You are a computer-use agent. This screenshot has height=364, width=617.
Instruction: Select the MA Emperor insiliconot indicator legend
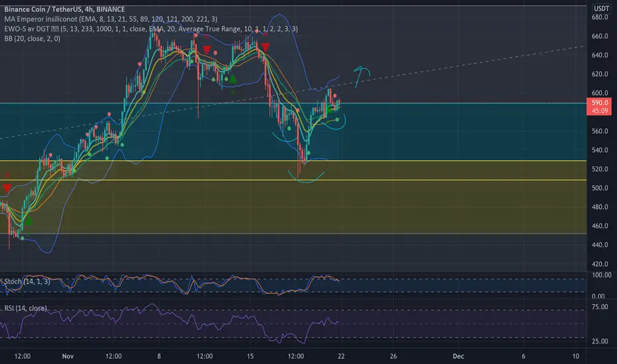111,19
